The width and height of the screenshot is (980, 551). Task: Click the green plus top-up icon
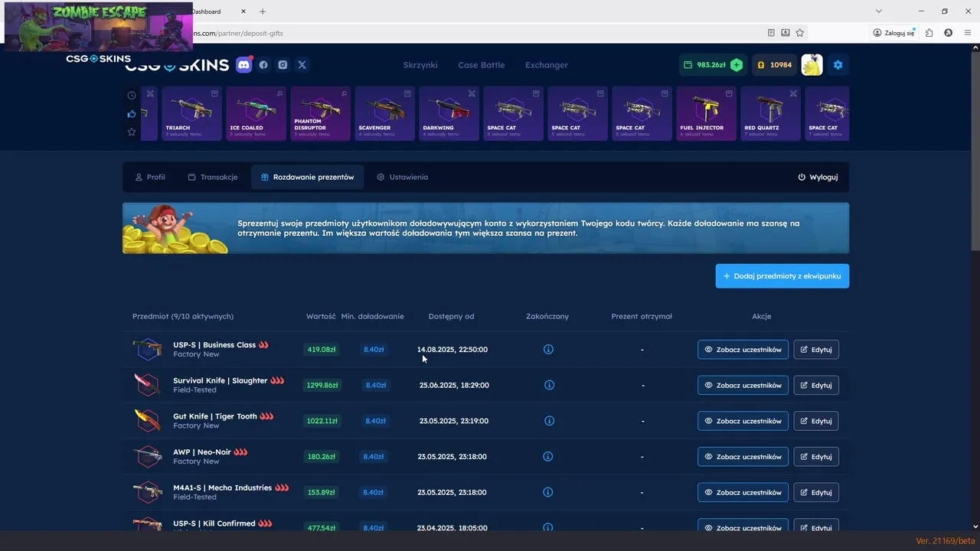pyautogui.click(x=737, y=65)
